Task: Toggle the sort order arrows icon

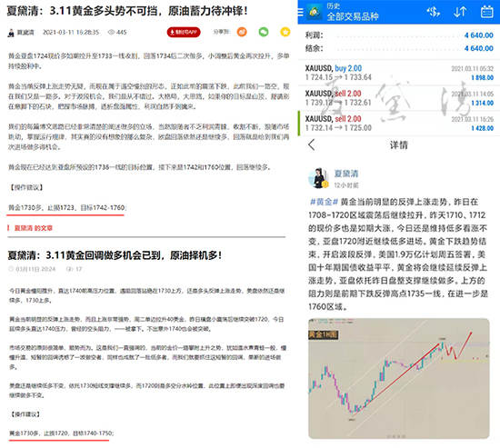Action: pyautogui.click(x=460, y=12)
